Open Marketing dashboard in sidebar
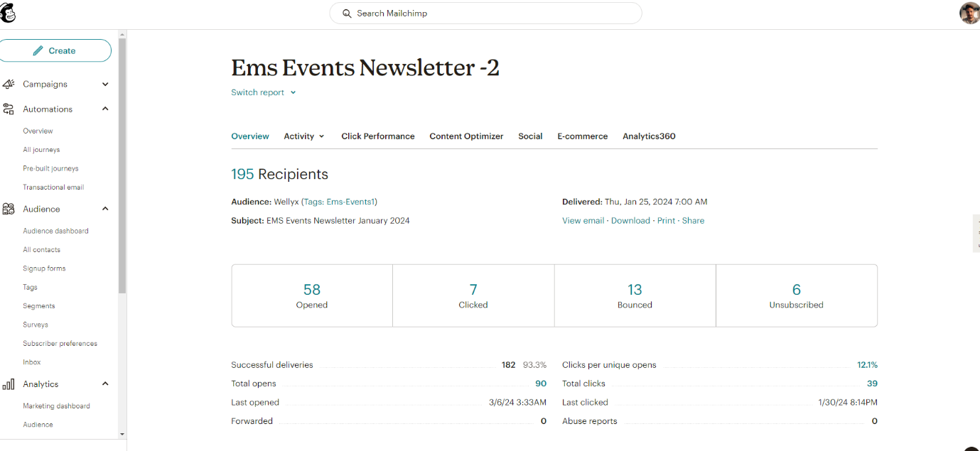The width and height of the screenshot is (980, 451). coord(56,406)
